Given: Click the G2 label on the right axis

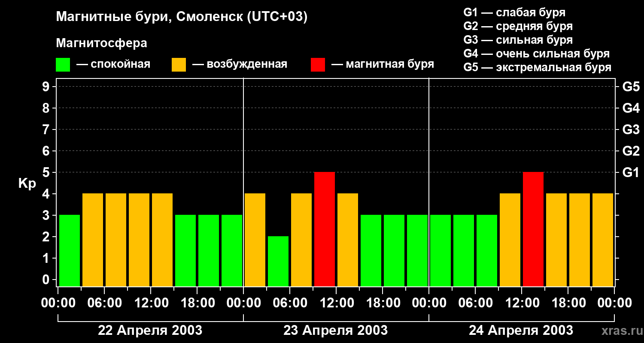Looking at the screenshot, I should [631, 151].
